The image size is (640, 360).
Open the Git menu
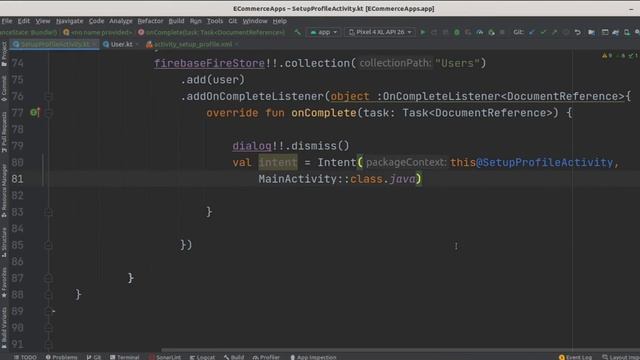coord(233,21)
